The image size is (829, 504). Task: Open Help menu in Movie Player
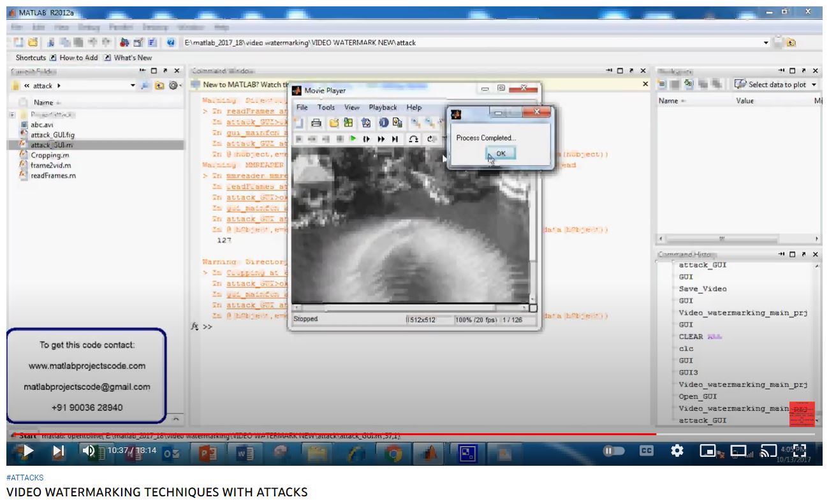coord(414,107)
